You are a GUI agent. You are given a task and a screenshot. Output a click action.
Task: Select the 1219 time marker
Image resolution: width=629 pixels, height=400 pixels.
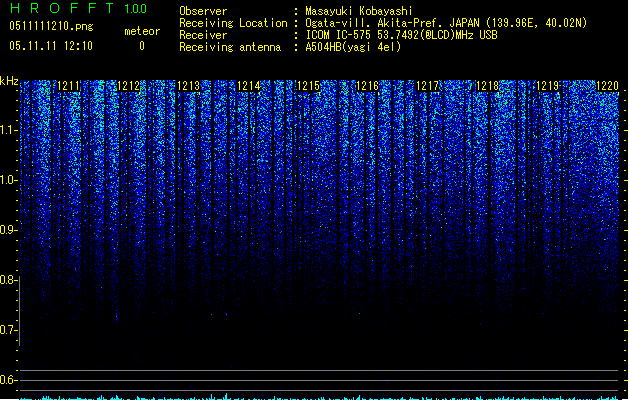tap(548, 86)
